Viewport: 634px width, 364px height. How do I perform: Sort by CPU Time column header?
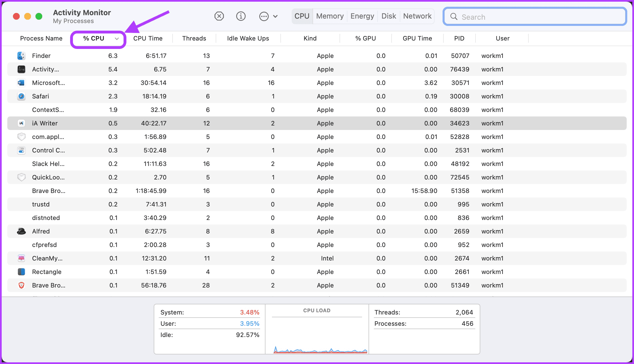tap(148, 39)
